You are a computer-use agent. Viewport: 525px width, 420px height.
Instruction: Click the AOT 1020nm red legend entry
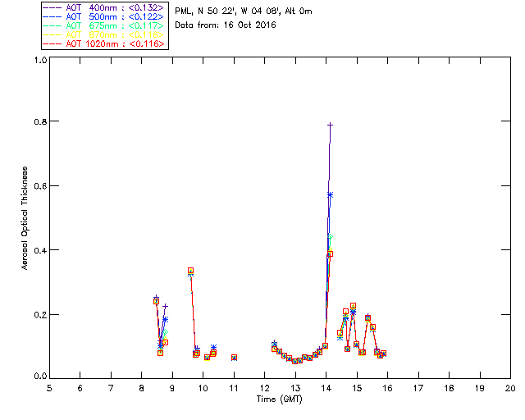tap(104, 43)
